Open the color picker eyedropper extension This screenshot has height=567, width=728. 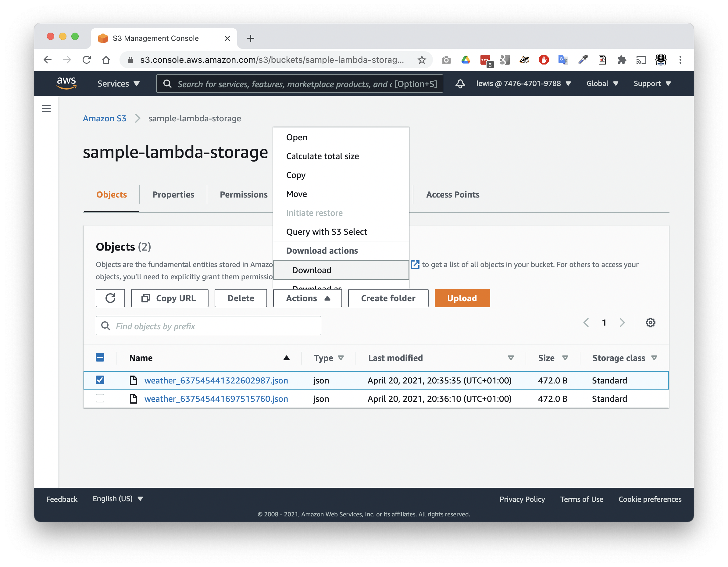[x=583, y=60]
